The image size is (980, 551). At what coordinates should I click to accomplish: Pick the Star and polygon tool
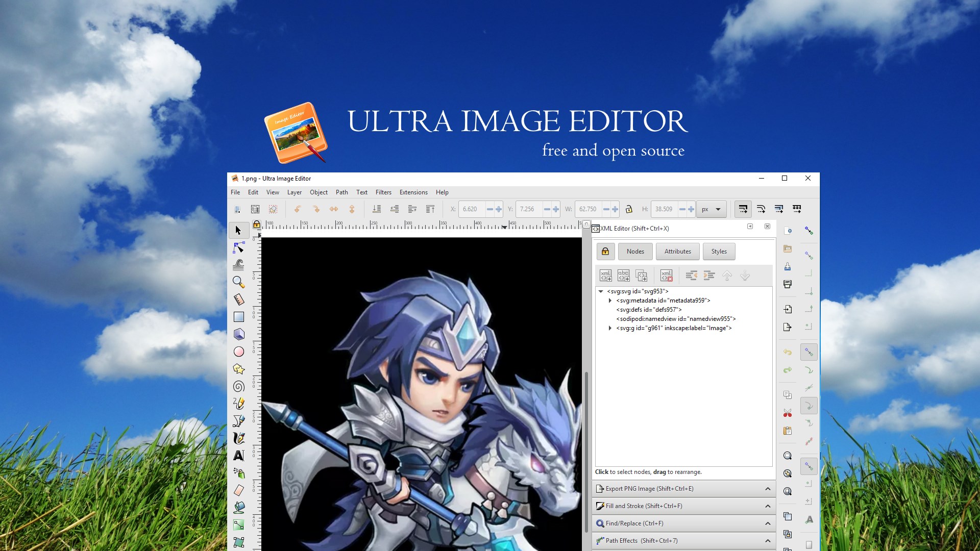(238, 369)
